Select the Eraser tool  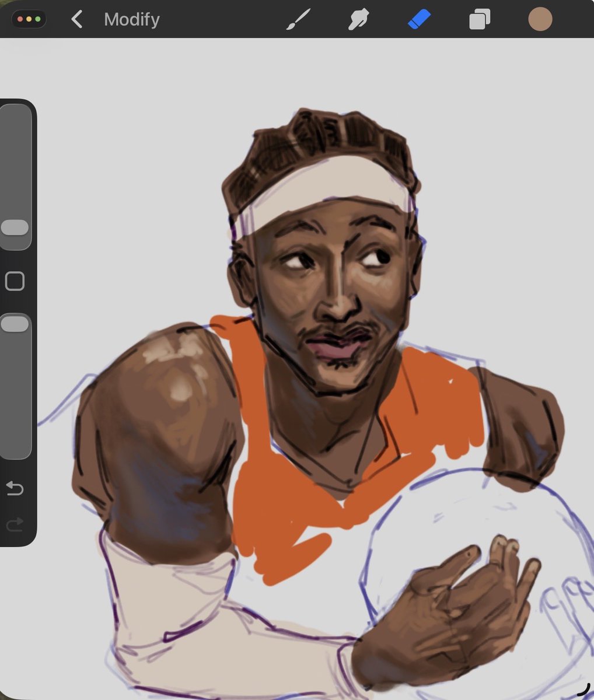click(x=418, y=19)
